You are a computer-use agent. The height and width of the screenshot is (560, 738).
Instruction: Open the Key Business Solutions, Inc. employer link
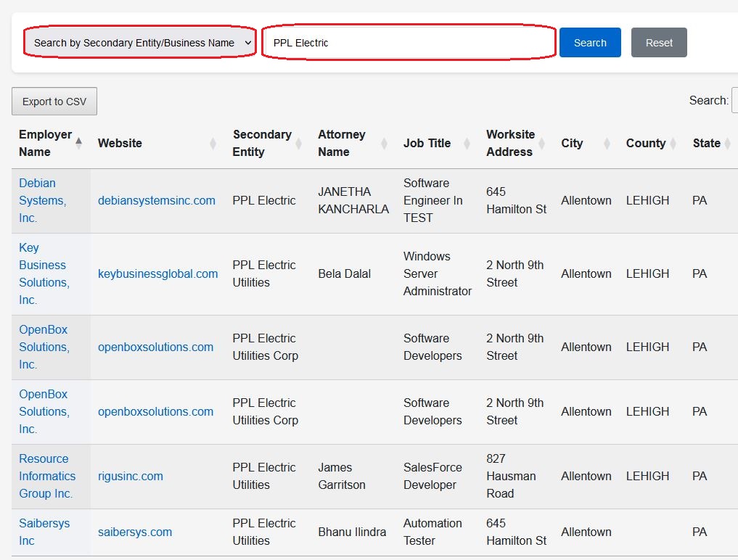pos(44,274)
